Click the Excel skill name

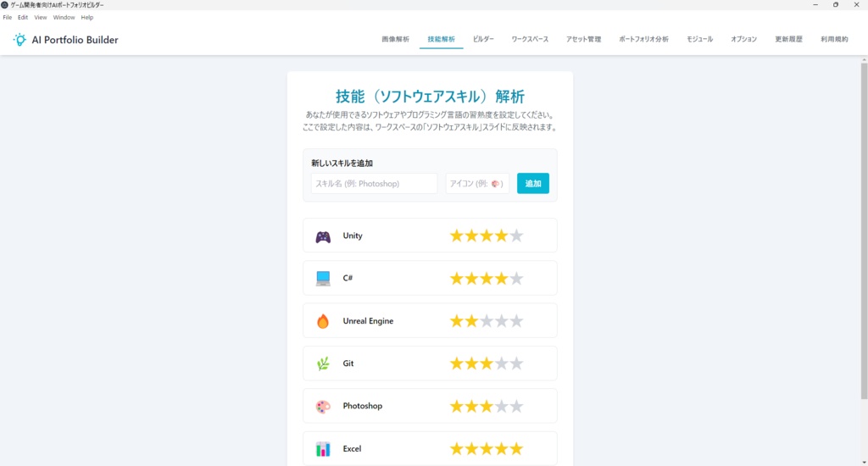[352, 449]
